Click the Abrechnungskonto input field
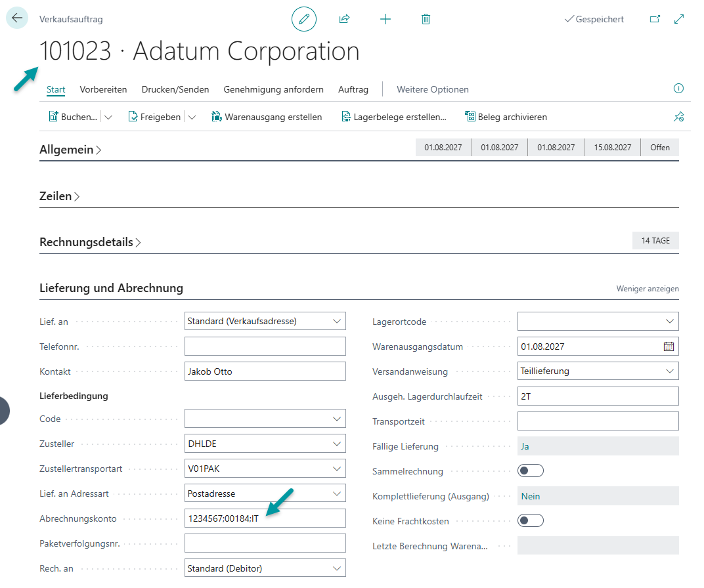This screenshot has width=704, height=588. (265, 518)
